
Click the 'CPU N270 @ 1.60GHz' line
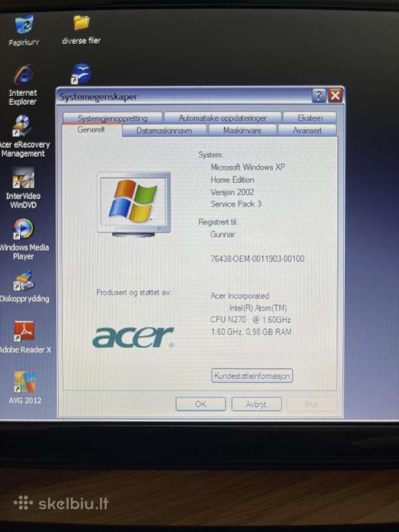251,320
